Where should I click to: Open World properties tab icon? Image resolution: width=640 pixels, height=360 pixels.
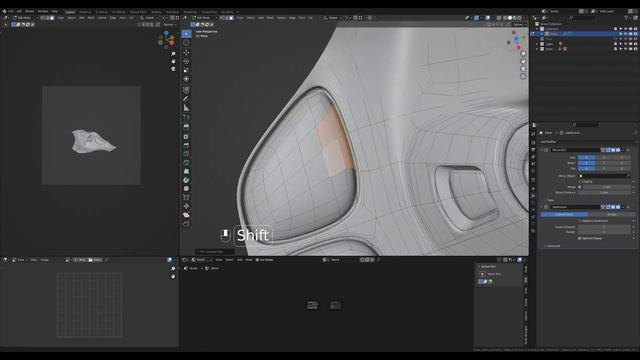pyautogui.click(x=533, y=171)
